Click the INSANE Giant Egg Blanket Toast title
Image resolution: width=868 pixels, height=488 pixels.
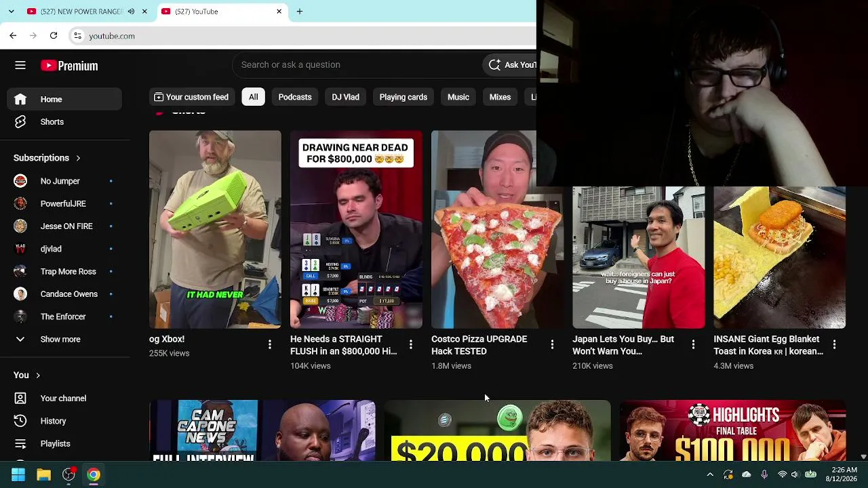768,345
